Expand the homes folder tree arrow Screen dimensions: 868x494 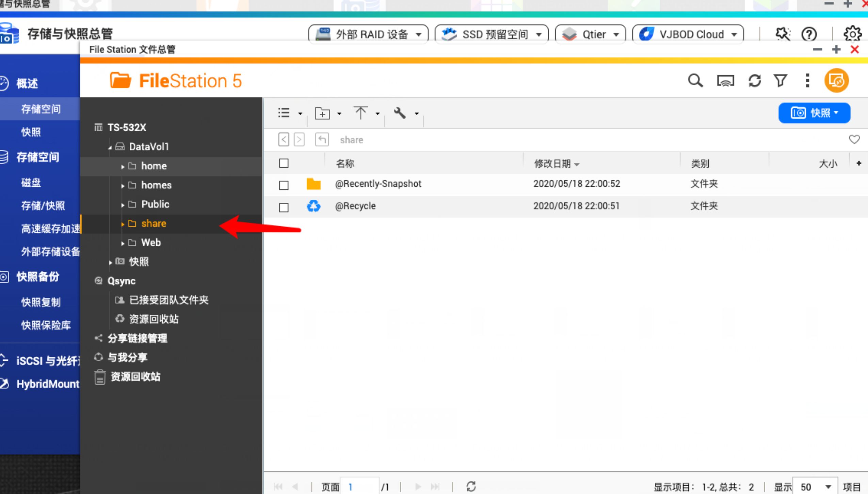123,186
